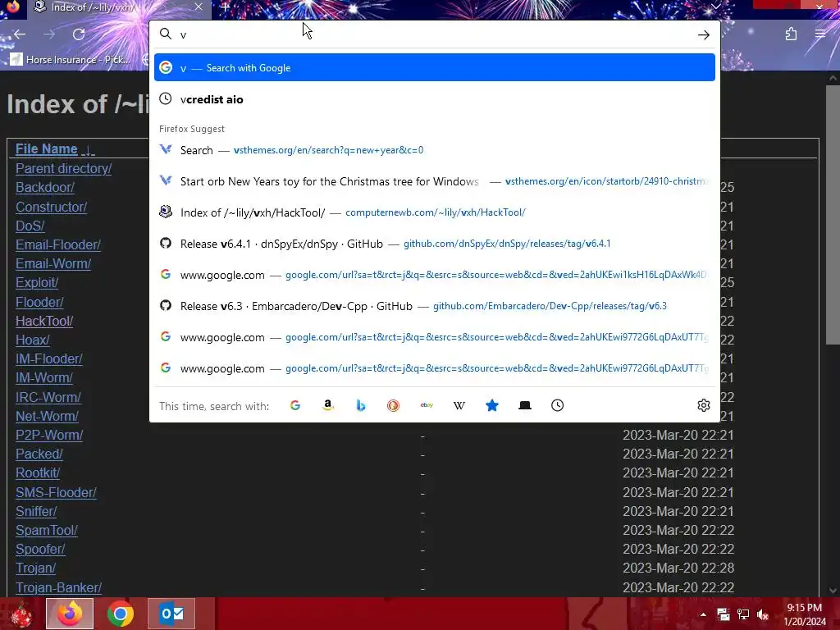
Task: Show hidden system tray icons
Action: tap(703, 614)
